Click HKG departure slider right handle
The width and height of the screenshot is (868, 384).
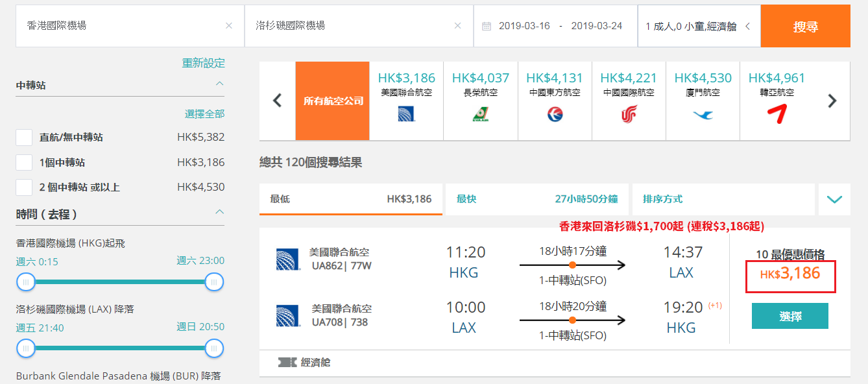214,282
